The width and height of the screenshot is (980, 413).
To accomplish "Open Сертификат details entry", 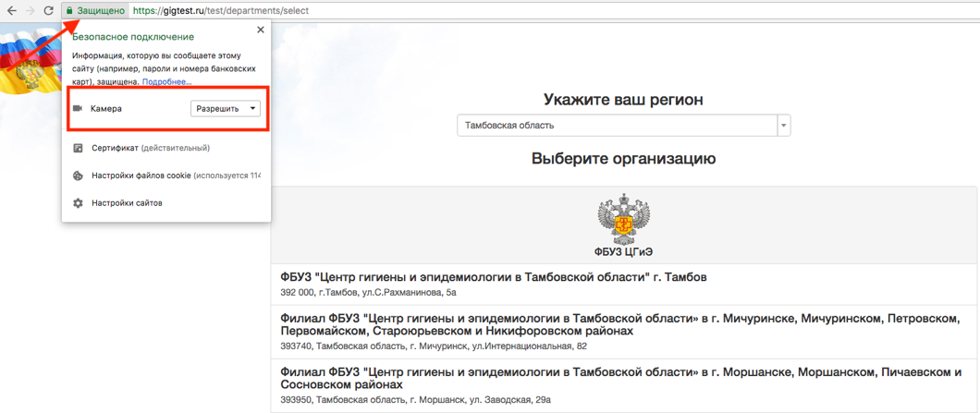I will pyautogui.click(x=150, y=148).
